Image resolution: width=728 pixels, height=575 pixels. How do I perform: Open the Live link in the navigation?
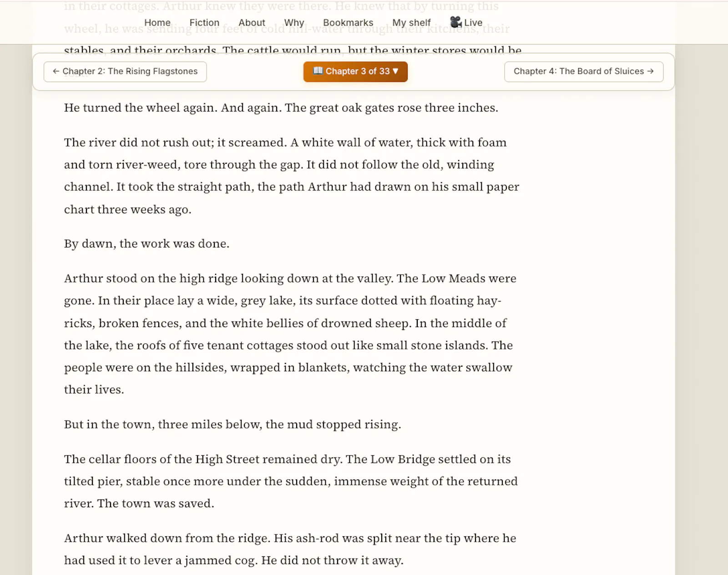(466, 22)
